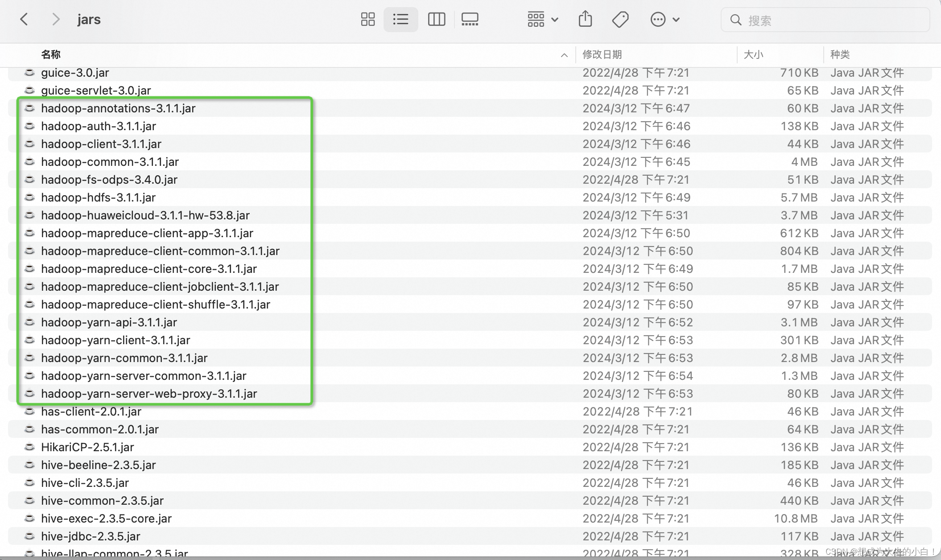Open the group-by dropdown in toolbar
The width and height of the screenshot is (941, 560).
[542, 19]
